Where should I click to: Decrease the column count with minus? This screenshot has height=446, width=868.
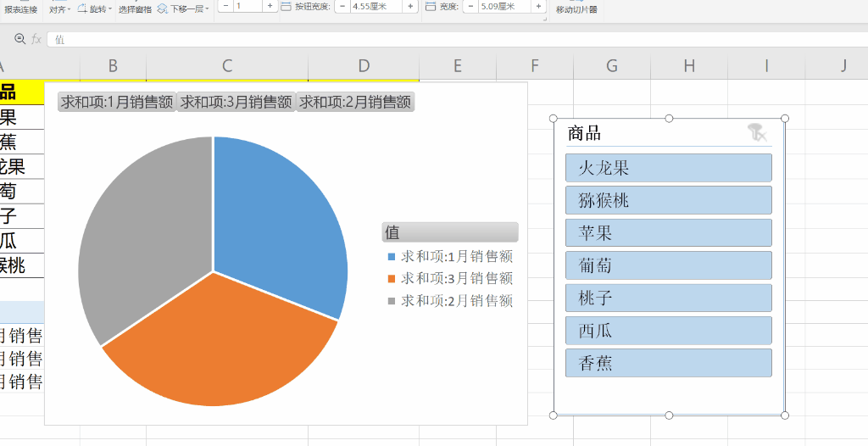(225, 6)
